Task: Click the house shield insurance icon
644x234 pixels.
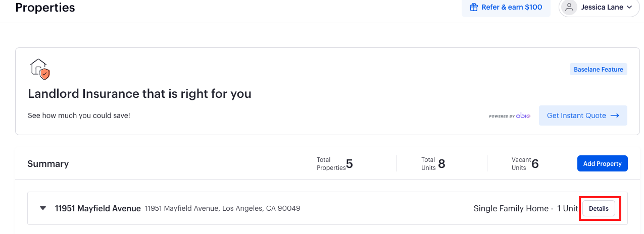Action: [40, 69]
